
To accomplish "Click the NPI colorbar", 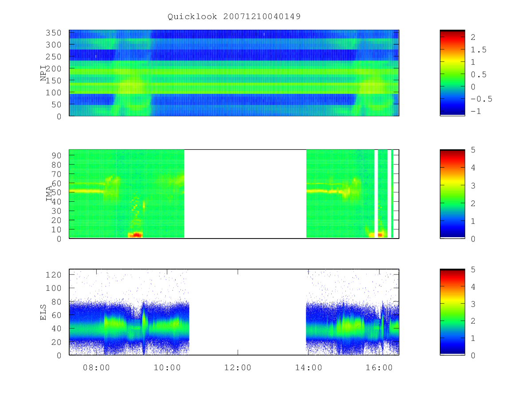I will (x=452, y=73).
